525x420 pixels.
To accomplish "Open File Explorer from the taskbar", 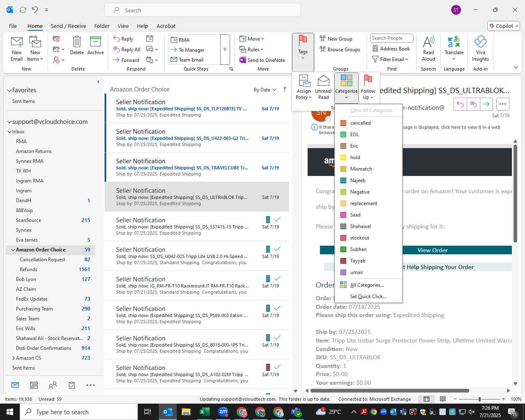I will pyautogui.click(x=186, y=412).
